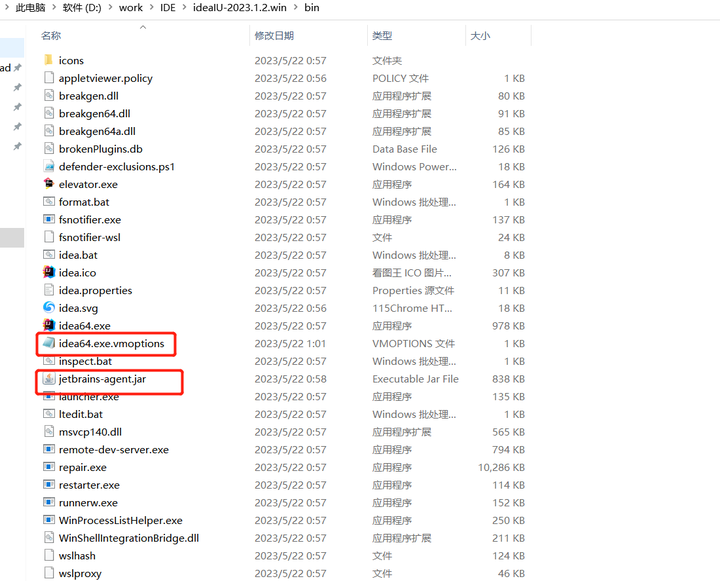Select the wslproxy file icon
The height and width of the screenshot is (581, 720).
tap(49, 573)
